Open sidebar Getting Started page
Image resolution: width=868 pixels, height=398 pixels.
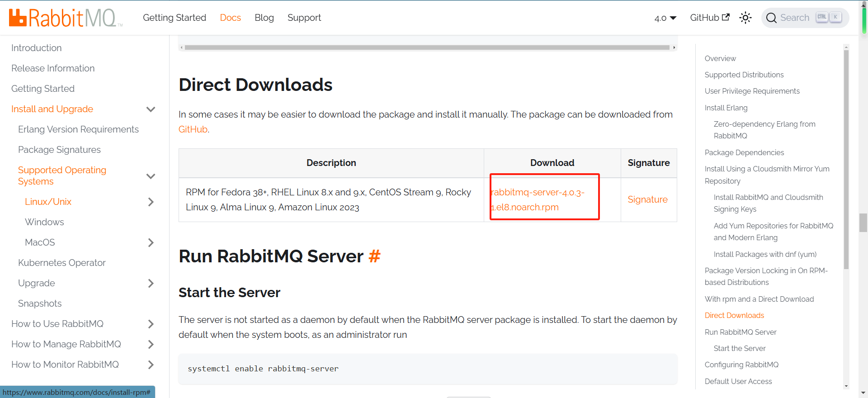(x=43, y=89)
